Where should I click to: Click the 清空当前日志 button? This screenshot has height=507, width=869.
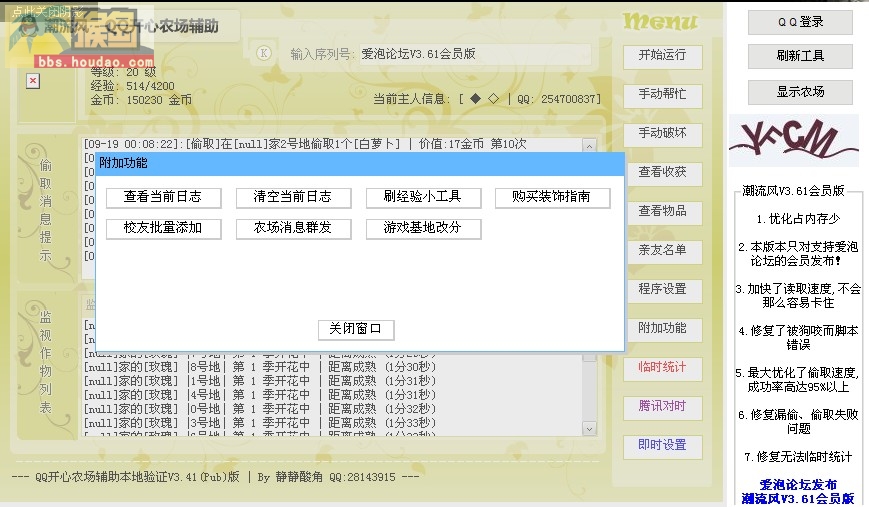[x=293, y=197]
